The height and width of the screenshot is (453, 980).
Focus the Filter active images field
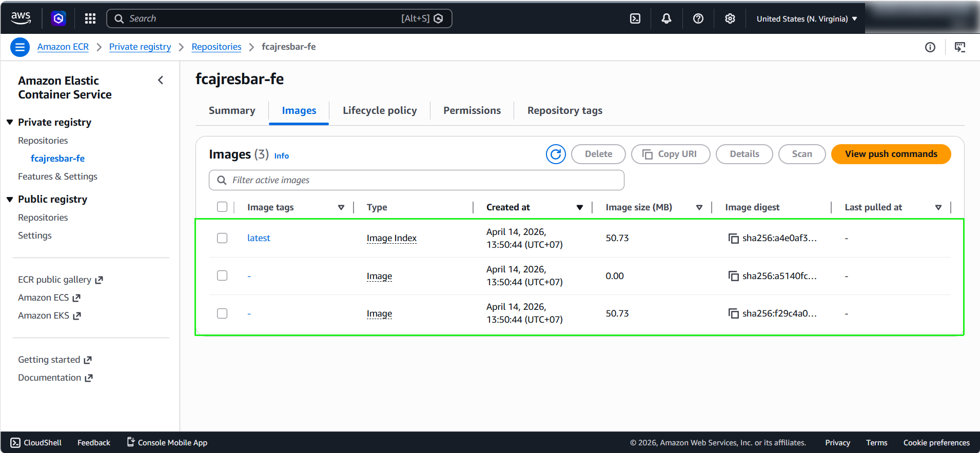coord(417,180)
